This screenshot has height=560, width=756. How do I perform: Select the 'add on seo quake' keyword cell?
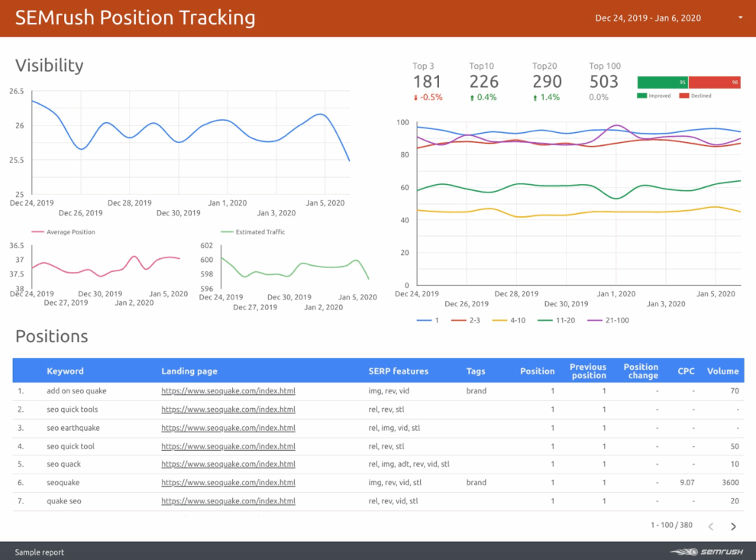[x=76, y=390]
